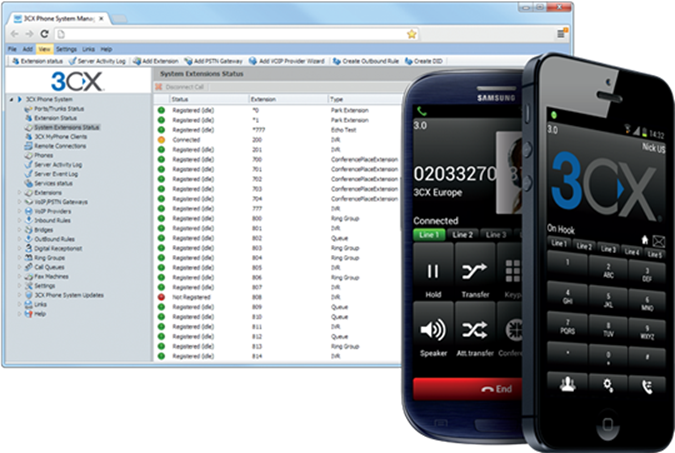Click Extension status in the toolbar

tap(37, 61)
